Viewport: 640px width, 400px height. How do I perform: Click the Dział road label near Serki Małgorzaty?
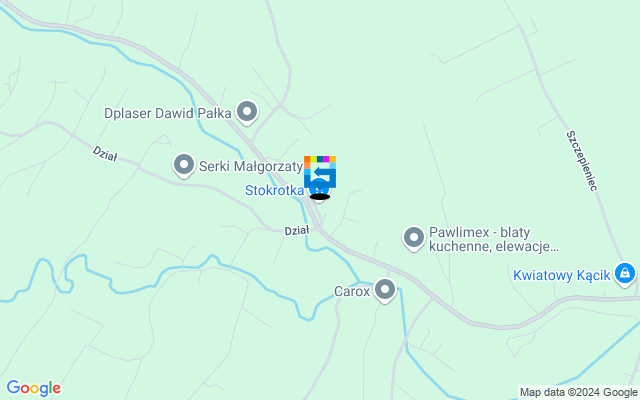105,154
